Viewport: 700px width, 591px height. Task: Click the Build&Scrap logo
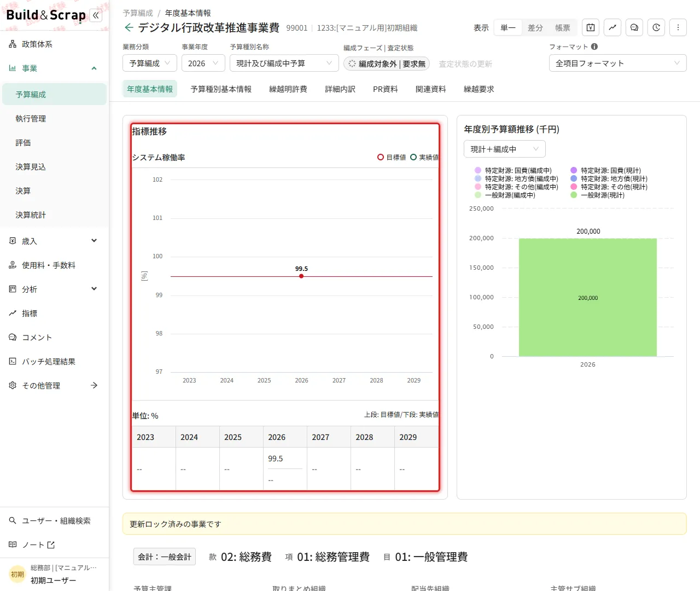(45, 15)
